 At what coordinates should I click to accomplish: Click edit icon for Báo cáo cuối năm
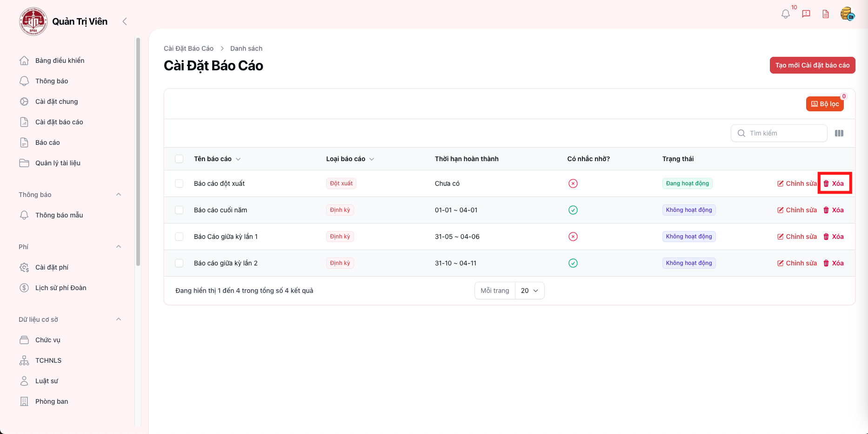point(781,210)
